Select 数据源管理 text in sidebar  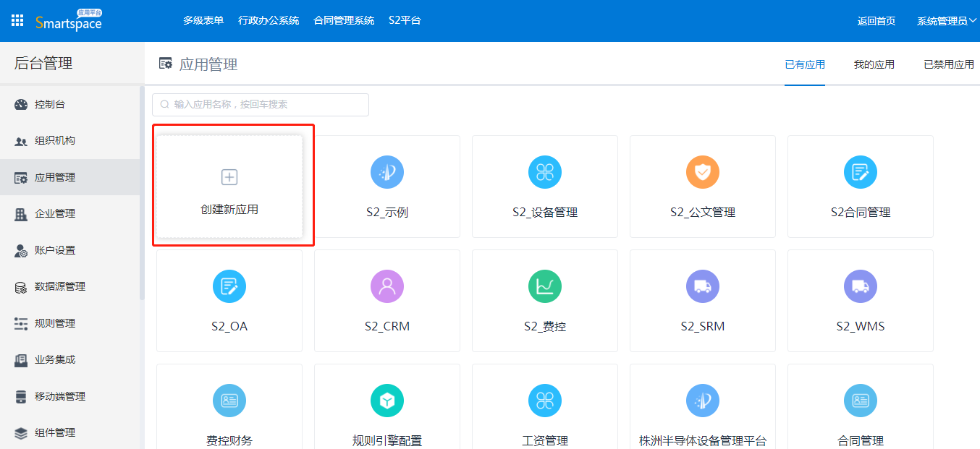60,286
